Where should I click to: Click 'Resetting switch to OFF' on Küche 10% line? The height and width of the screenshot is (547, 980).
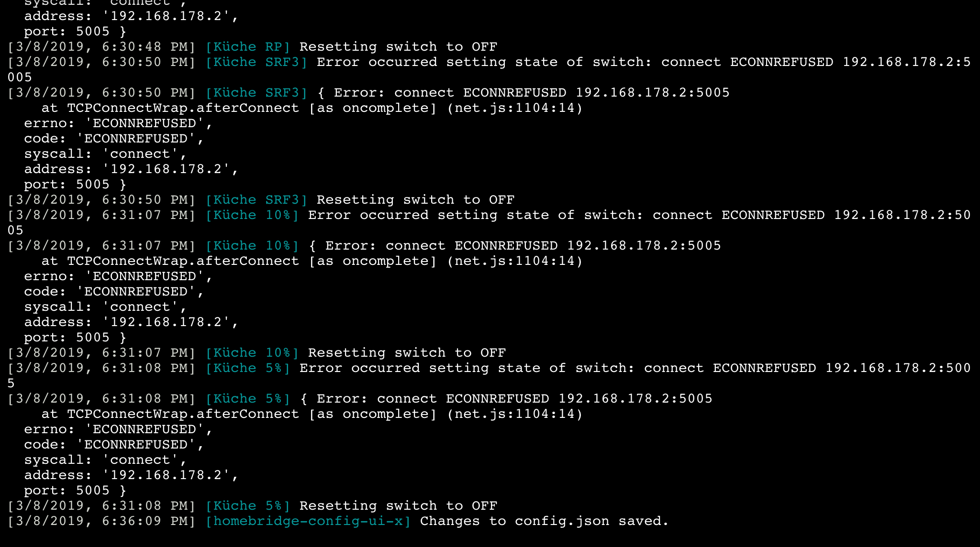[x=407, y=353]
